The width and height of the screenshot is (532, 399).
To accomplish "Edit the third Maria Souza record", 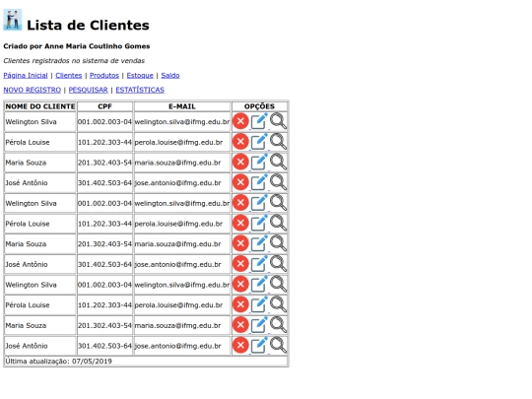I will [x=259, y=325].
